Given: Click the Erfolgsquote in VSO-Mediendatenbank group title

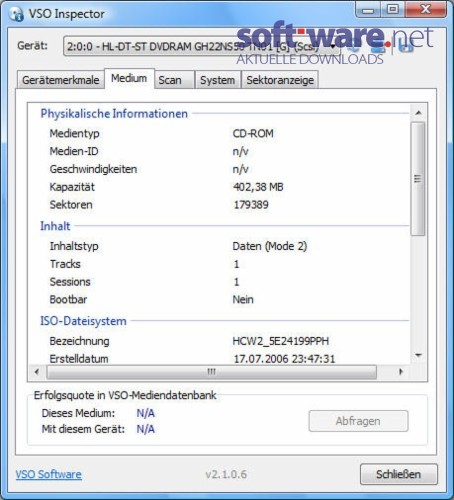Looking at the screenshot, I should [125, 395].
